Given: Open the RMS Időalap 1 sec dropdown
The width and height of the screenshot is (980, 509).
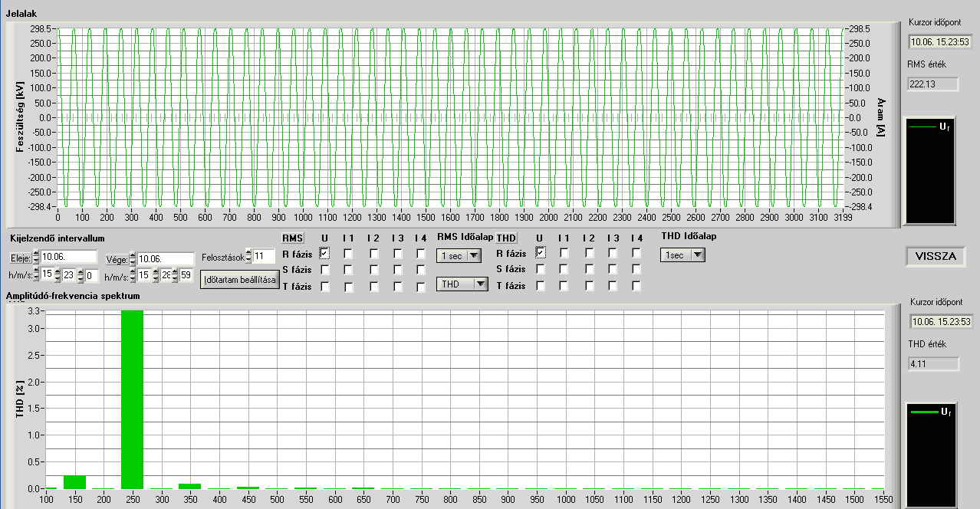Looking at the screenshot, I should pyautogui.click(x=459, y=255).
